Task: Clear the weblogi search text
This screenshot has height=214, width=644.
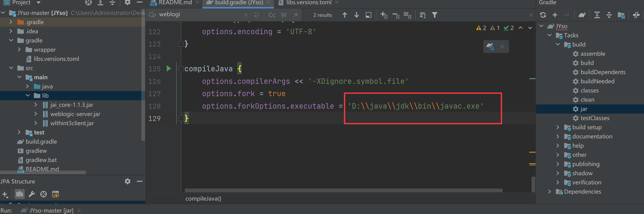Action: [x=246, y=15]
